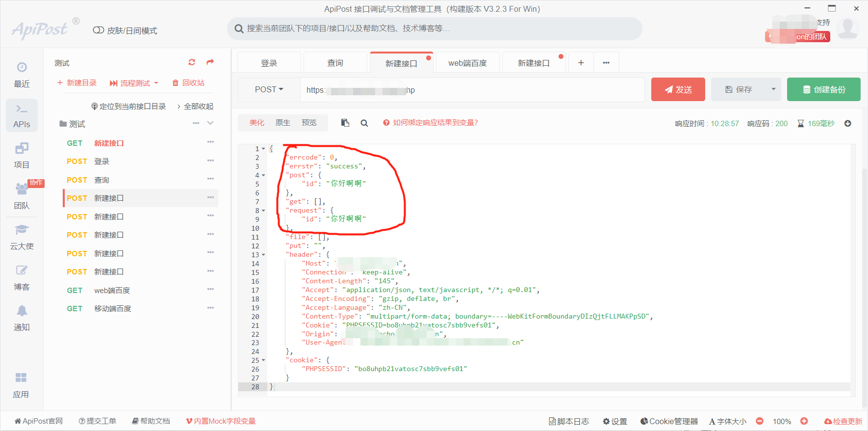
Task: Select the POST 登录 tree item
Action: pyautogui.click(x=141, y=161)
